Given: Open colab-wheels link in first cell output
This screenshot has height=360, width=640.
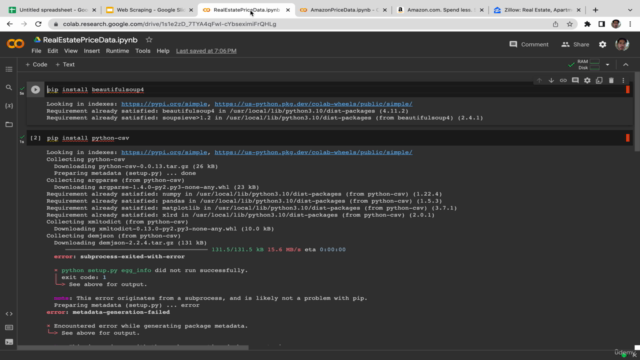Looking at the screenshot, I should pyautogui.click(x=313, y=104).
